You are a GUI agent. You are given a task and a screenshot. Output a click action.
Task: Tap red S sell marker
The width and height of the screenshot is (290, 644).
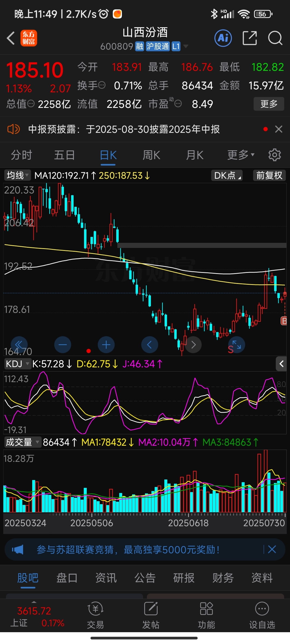pyautogui.click(x=231, y=349)
